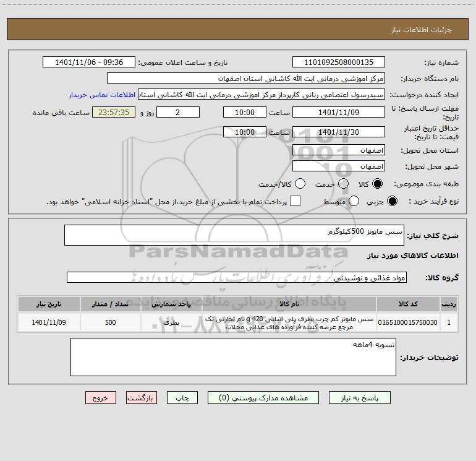Viewport: 476px width, 461px height.
Task: Click the delivery city اصفهان field
Action: tap(339, 166)
